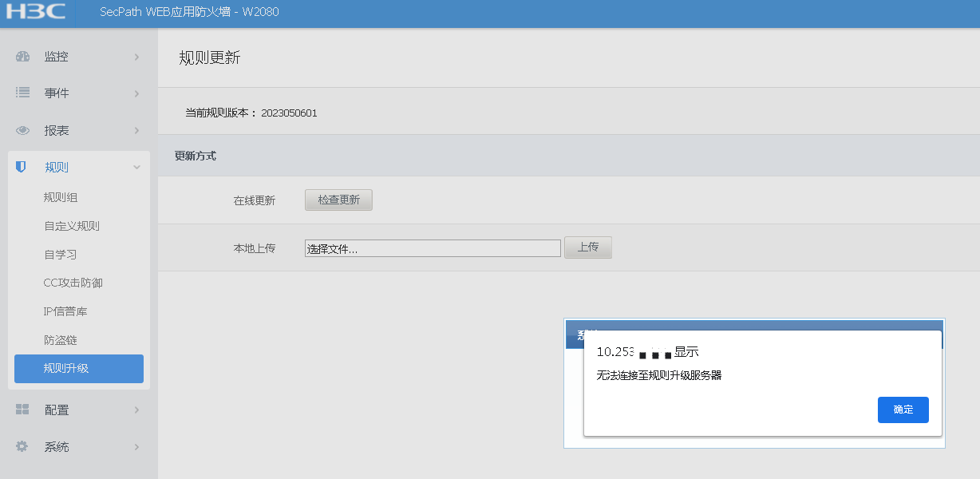The image size is (980, 479).
Task: Click the 报表 eye icon
Action: pyautogui.click(x=22, y=130)
